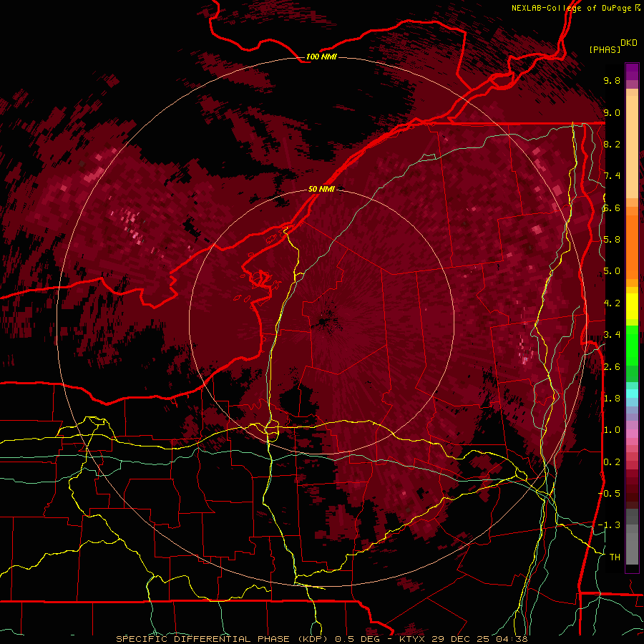Select the 6.6 value on color scale
Screen dimensions: 644x644
(x=612, y=208)
